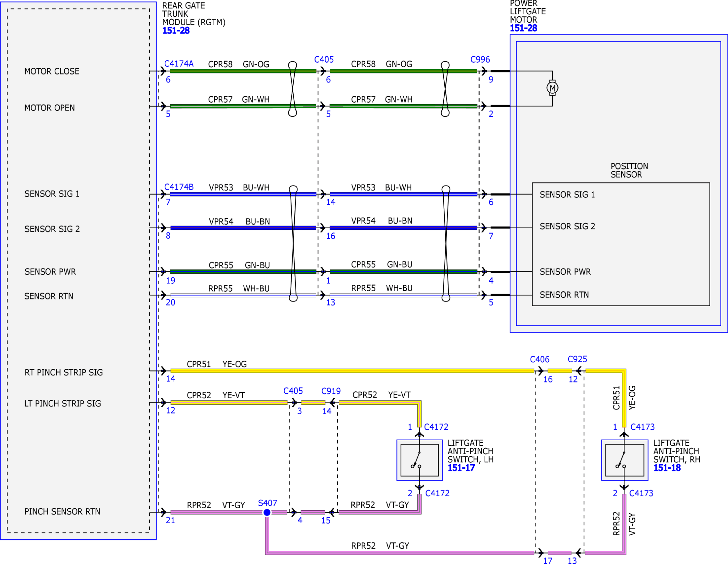Click the CPR52 YE-VT label near pin 12
This screenshot has width=728, height=564.
click(216, 395)
